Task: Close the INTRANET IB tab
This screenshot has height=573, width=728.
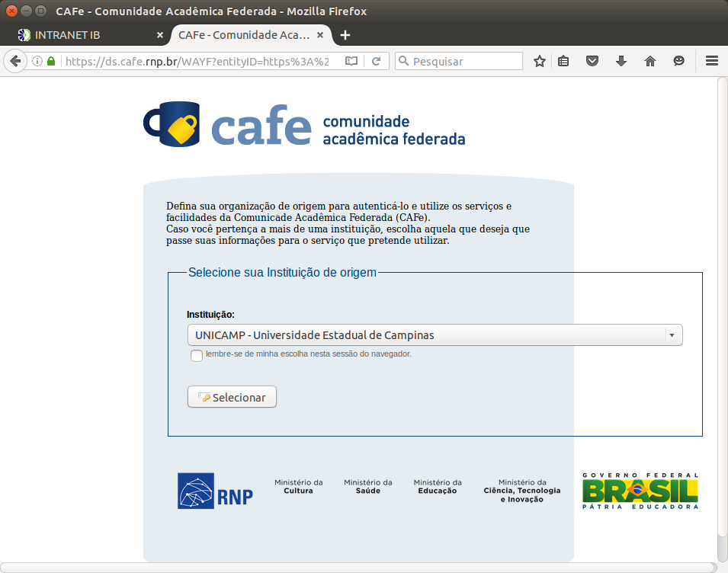Action: coord(160,35)
